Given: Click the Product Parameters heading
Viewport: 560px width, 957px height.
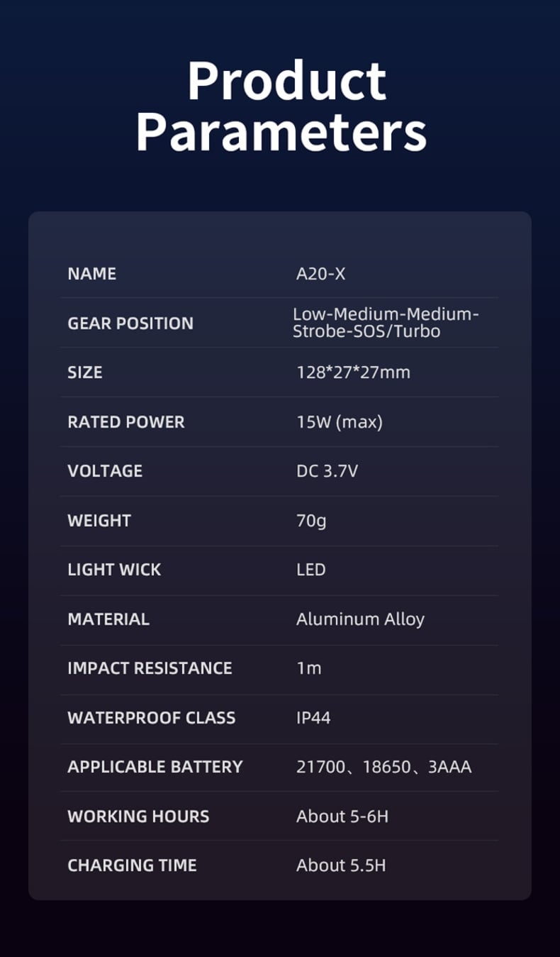Looking at the screenshot, I should (281, 106).
